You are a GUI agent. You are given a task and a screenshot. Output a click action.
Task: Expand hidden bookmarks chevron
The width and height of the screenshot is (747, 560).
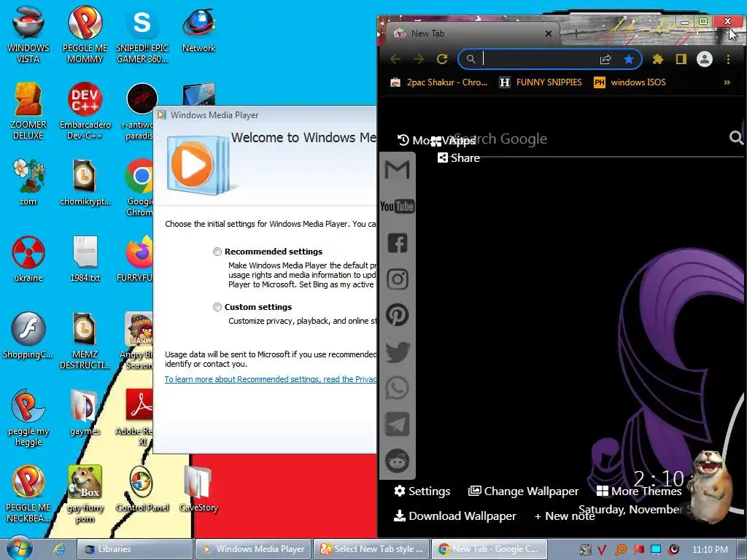tap(727, 82)
